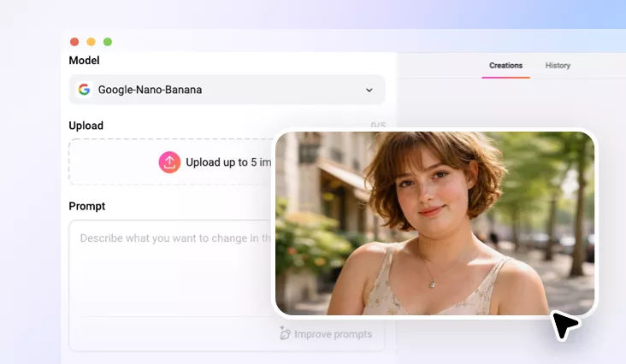Open the woman portrait preview image
The width and height of the screenshot is (626, 364).
click(x=434, y=223)
